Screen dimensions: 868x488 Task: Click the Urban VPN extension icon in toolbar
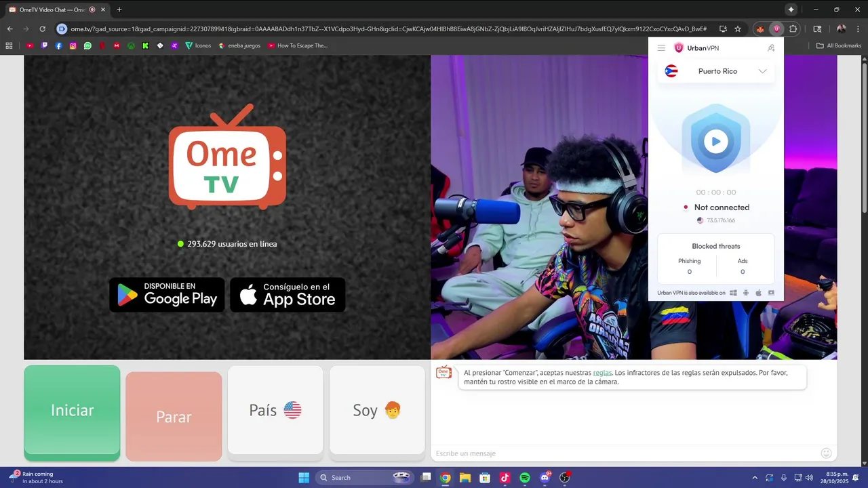(x=776, y=29)
